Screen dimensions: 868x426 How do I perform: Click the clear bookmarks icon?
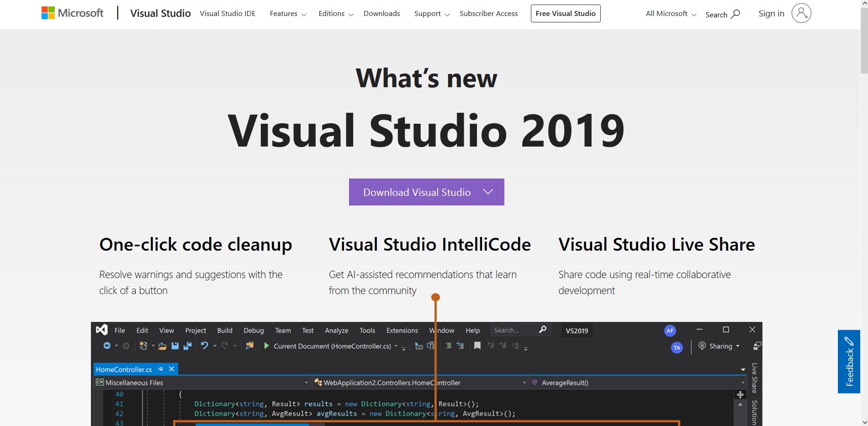(x=515, y=346)
